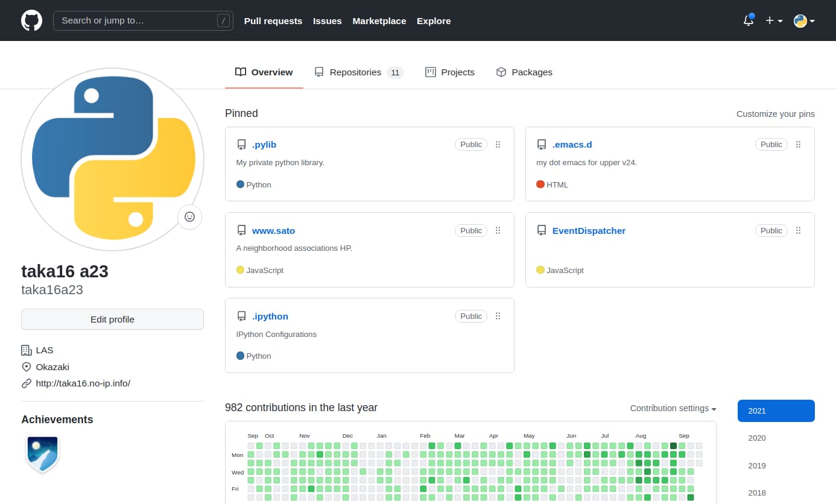
Task: Click the organization building icon by LAS
Action: click(26, 350)
